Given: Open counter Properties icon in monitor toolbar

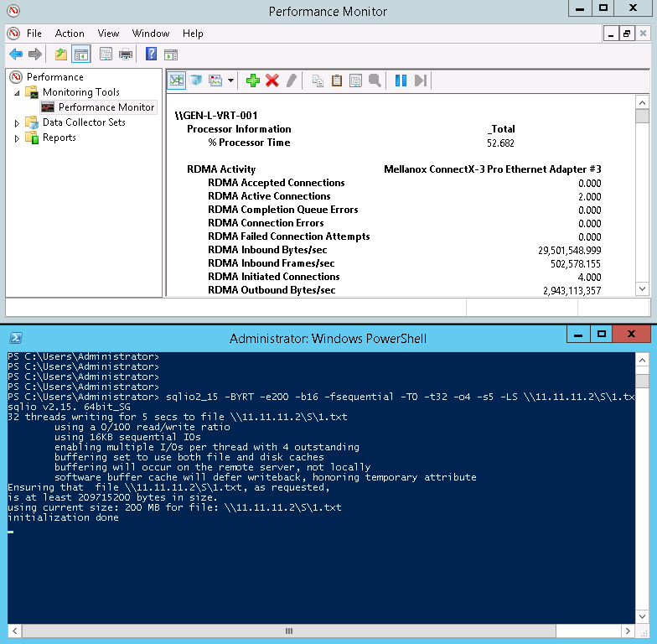Looking at the screenshot, I should click(355, 80).
